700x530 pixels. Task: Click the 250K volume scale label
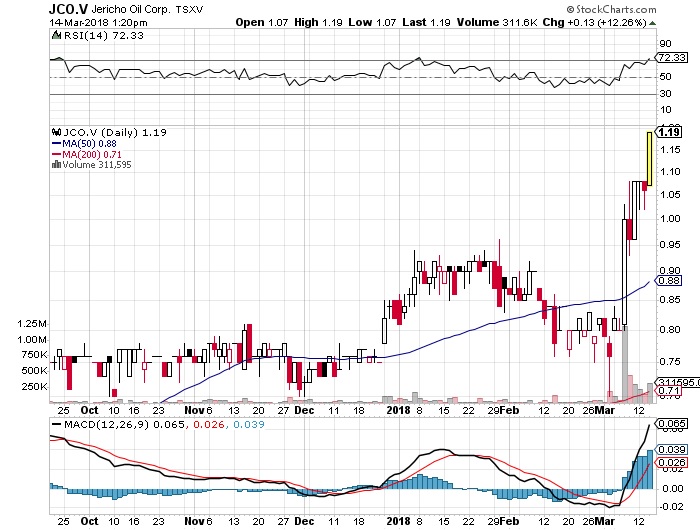pyautogui.click(x=34, y=387)
